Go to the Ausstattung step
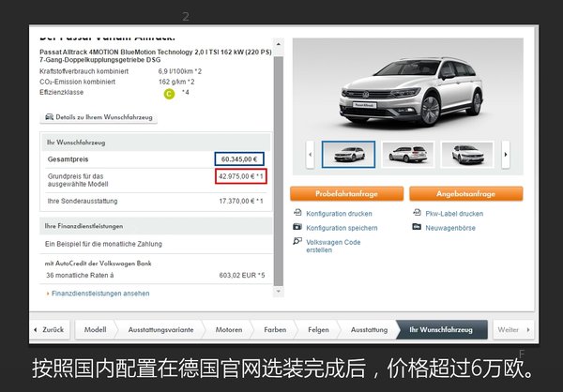Screen dimensions: 563x392 pyautogui.click(x=369, y=329)
